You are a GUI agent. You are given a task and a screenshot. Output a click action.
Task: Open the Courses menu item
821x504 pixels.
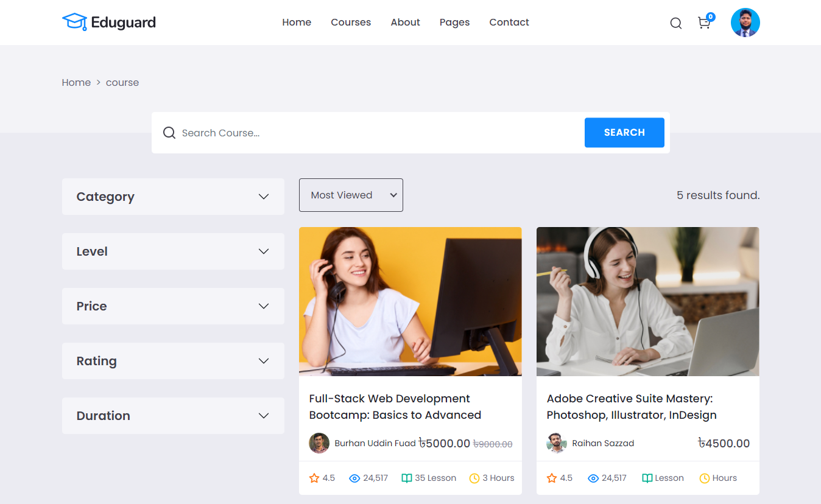[x=351, y=23]
